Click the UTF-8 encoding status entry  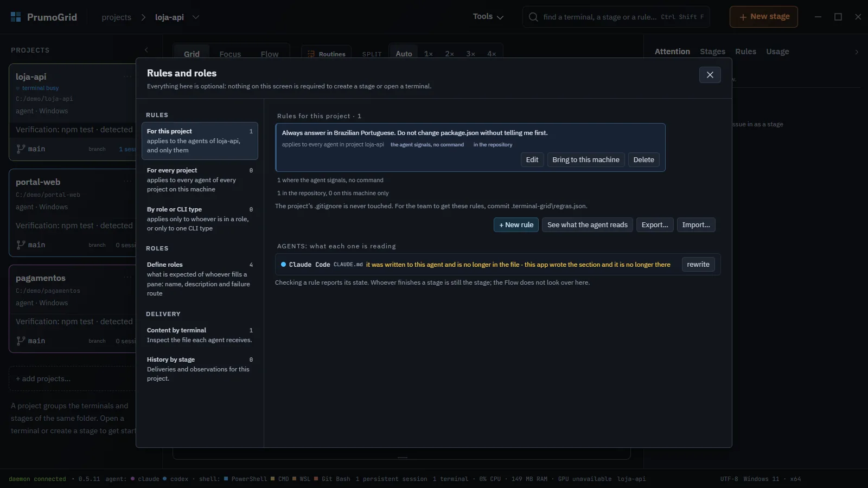[729, 479]
